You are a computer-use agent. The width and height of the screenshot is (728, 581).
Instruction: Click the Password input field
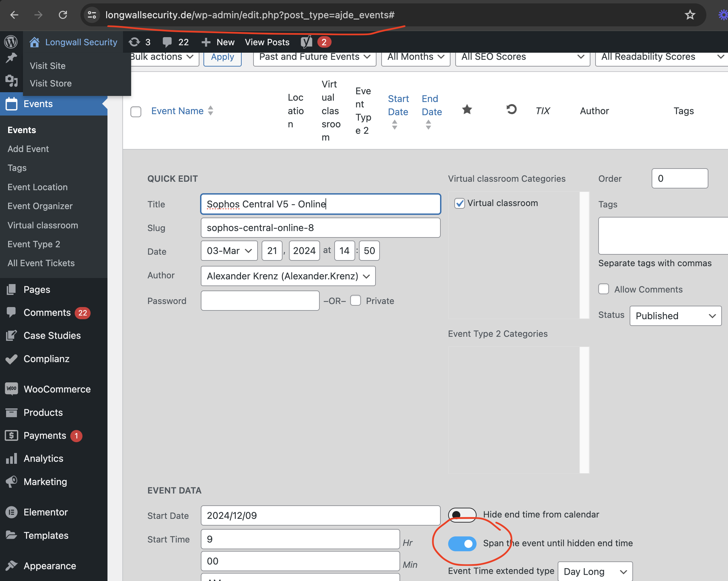pos(260,301)
